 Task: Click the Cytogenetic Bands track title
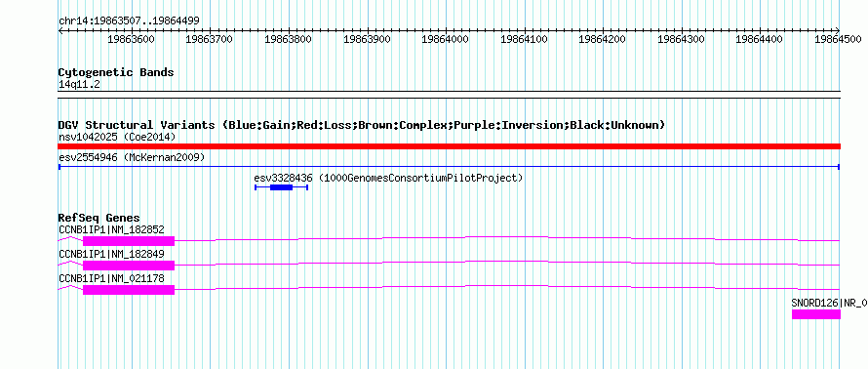coord(116,72)
